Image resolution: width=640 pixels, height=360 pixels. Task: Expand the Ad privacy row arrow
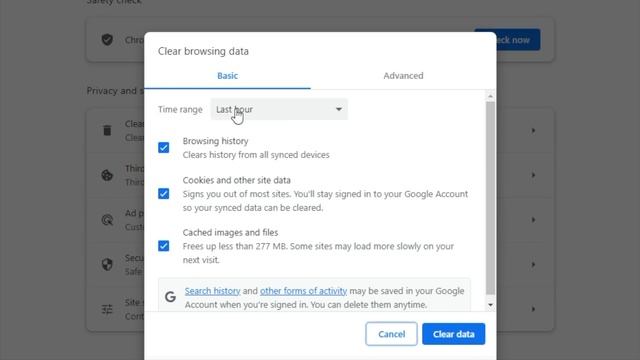[533, 220]
